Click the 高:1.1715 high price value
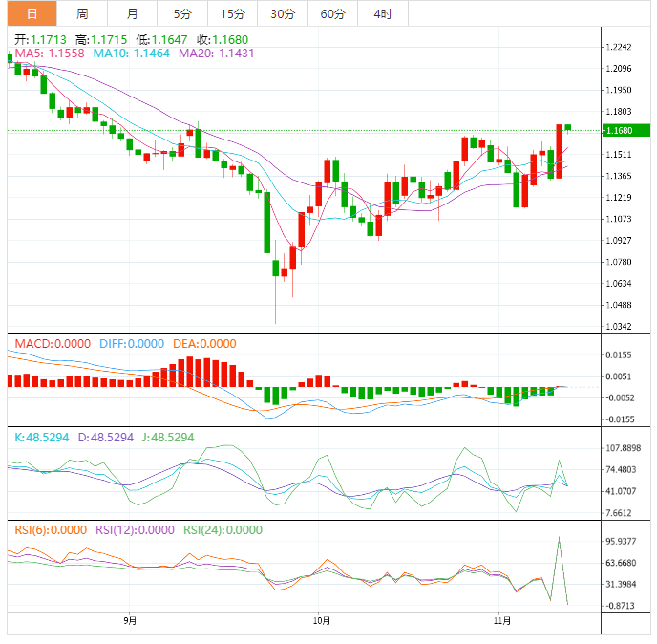This screenshot has height=644, width=657. pos(101,40)
